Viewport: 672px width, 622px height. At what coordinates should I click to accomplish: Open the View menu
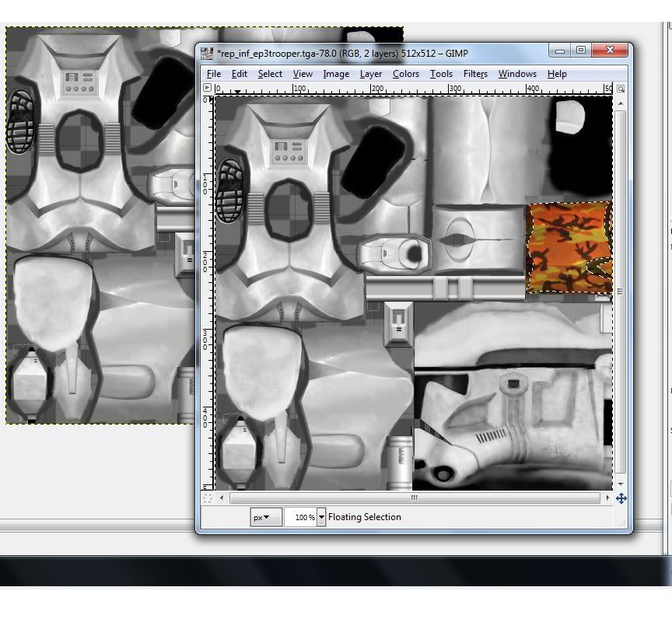(x=303, y=74)
